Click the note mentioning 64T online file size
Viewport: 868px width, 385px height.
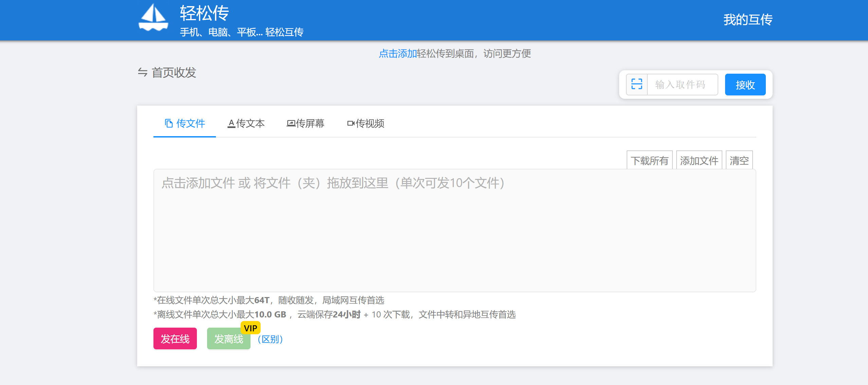tap(269, 300)
